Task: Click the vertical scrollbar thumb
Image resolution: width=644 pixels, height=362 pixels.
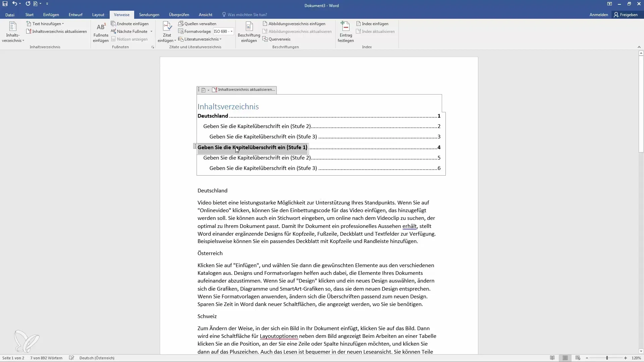Action: point(641,104)
